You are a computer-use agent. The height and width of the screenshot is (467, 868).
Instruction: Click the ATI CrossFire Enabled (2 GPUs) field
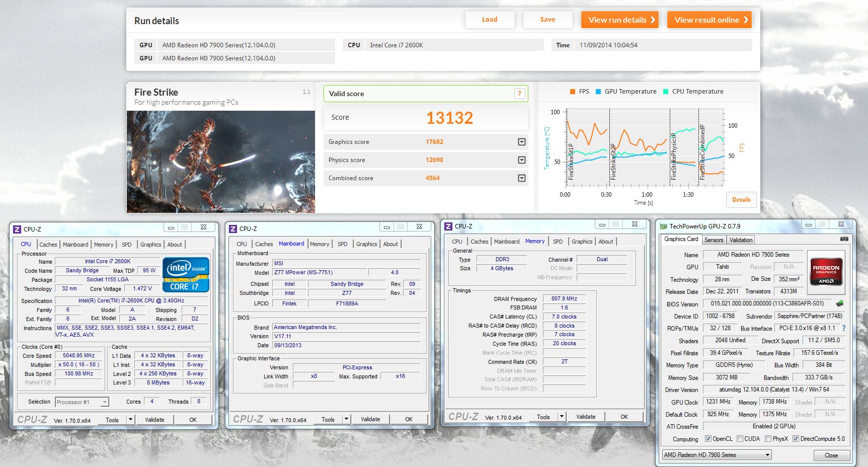point(774,426)
